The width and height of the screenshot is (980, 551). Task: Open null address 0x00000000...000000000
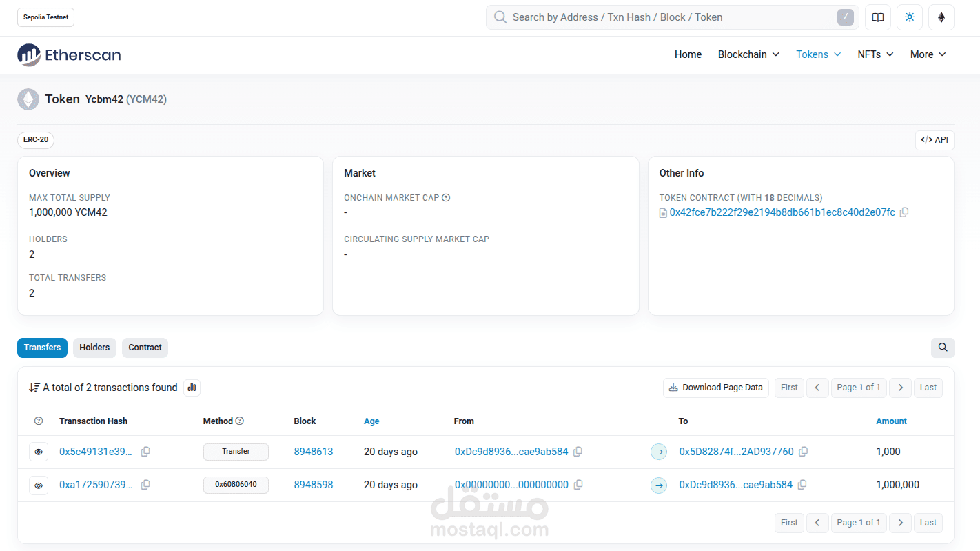tap(511, 485)
